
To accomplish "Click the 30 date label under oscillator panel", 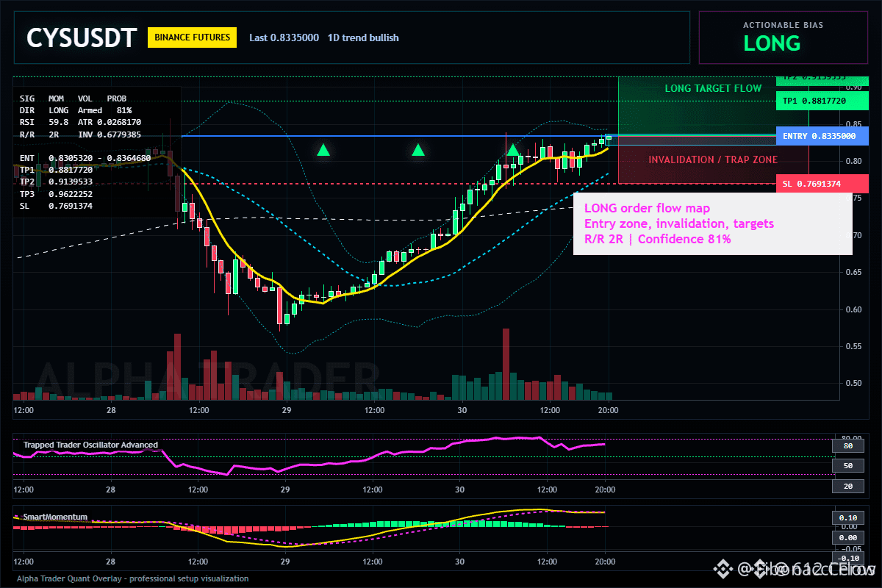I will coord(460,489).
